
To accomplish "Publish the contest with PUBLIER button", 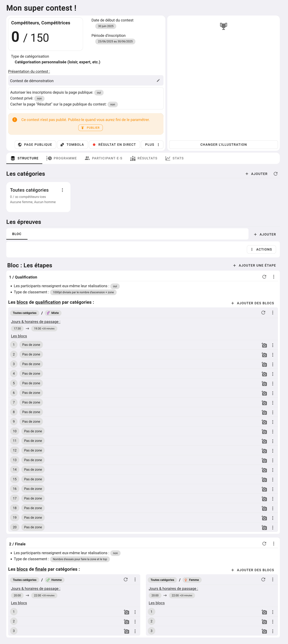I will [x=90, y=128].
